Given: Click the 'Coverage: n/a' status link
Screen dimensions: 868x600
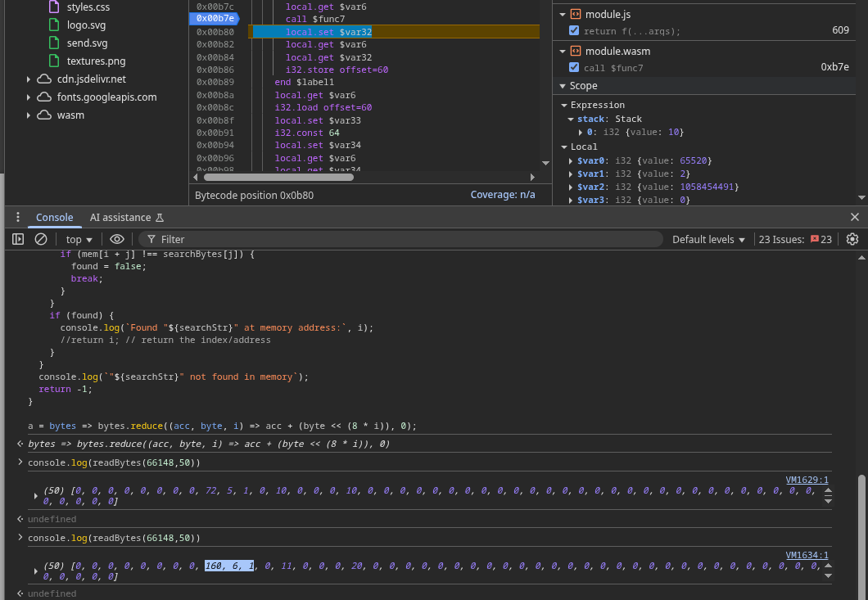Looking at the screenshot, I should click(503, 195).
